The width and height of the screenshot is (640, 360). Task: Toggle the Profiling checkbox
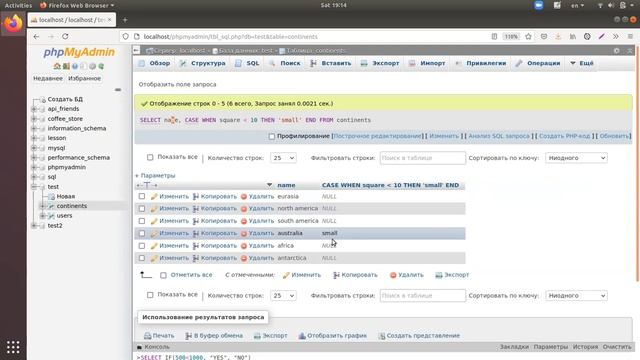pos(272,136)
